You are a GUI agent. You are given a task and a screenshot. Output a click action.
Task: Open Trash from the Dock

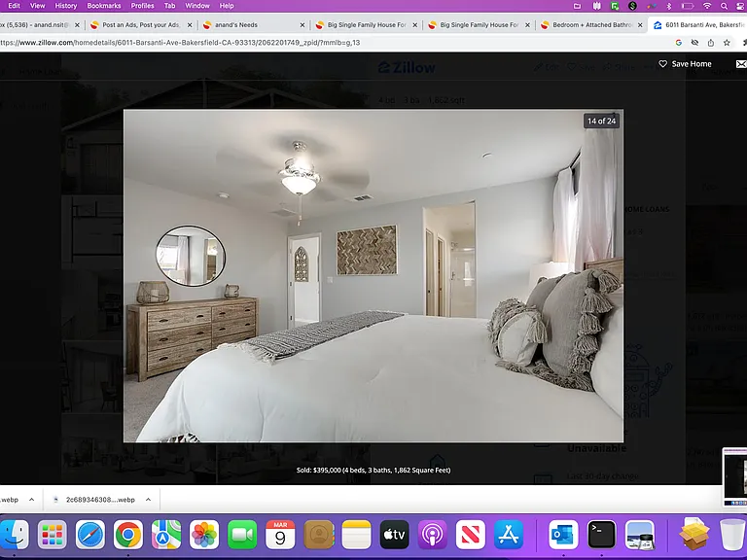(732, 535)
